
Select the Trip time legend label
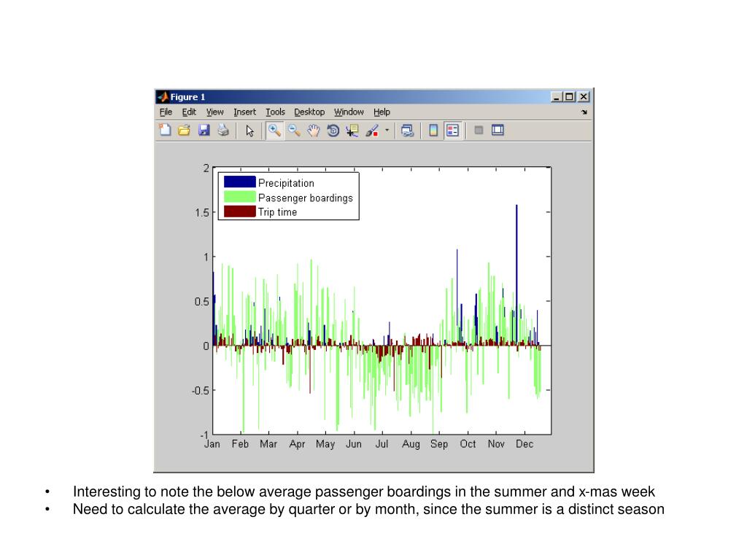277,212
